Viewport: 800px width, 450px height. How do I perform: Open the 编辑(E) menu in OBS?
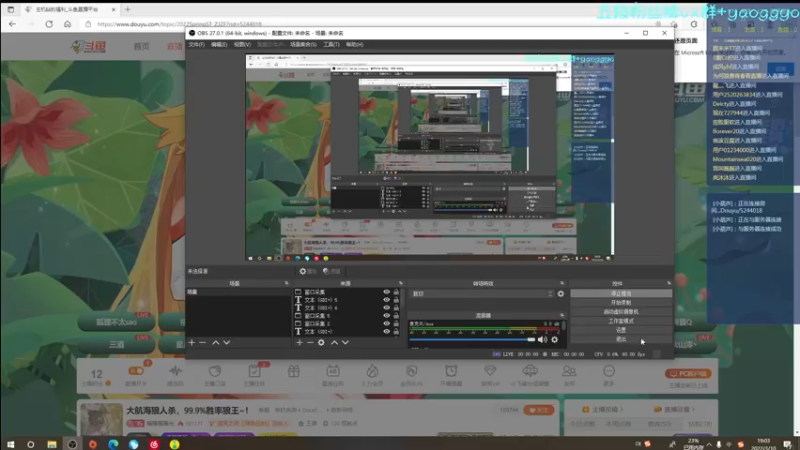coord(219,44)
